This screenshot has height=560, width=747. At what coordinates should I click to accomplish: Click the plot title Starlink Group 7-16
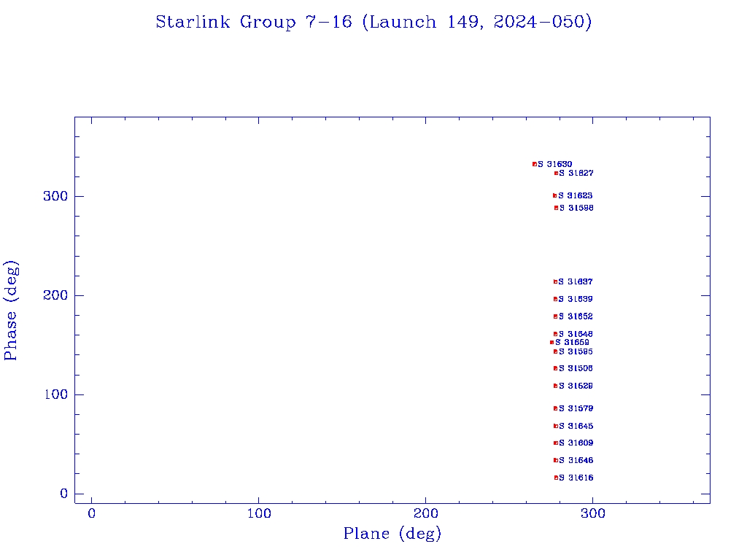pos(373,22)
